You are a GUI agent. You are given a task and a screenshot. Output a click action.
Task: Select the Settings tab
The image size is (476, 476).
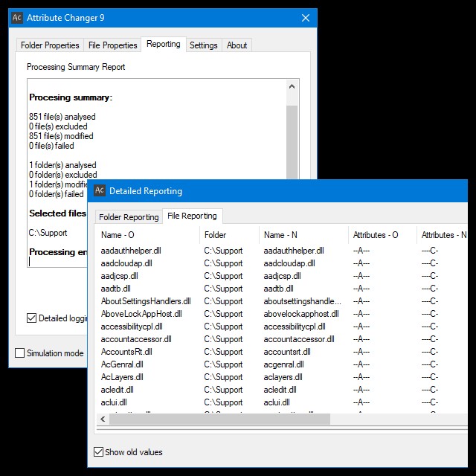click(x=203, y=45)
